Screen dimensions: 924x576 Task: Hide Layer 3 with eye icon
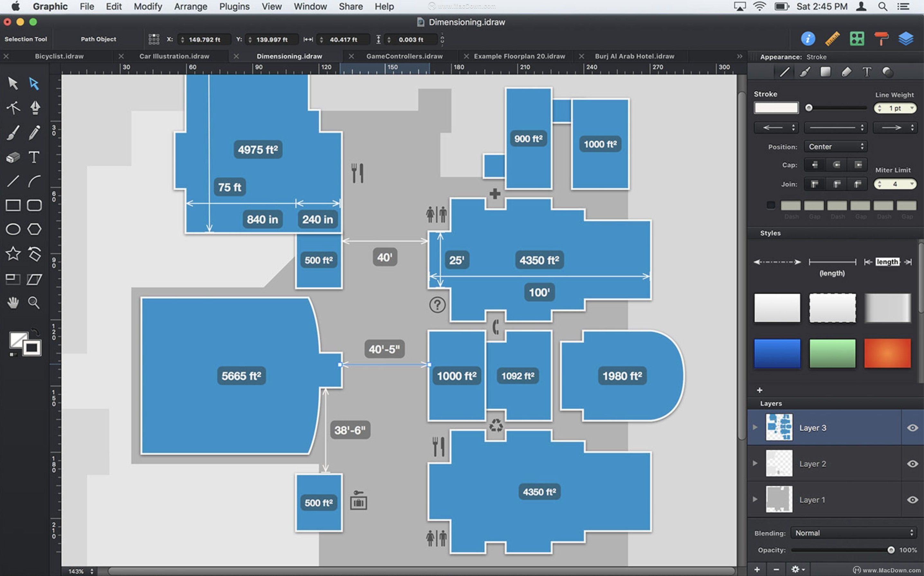pyautogui.click(x=912, y=428)
